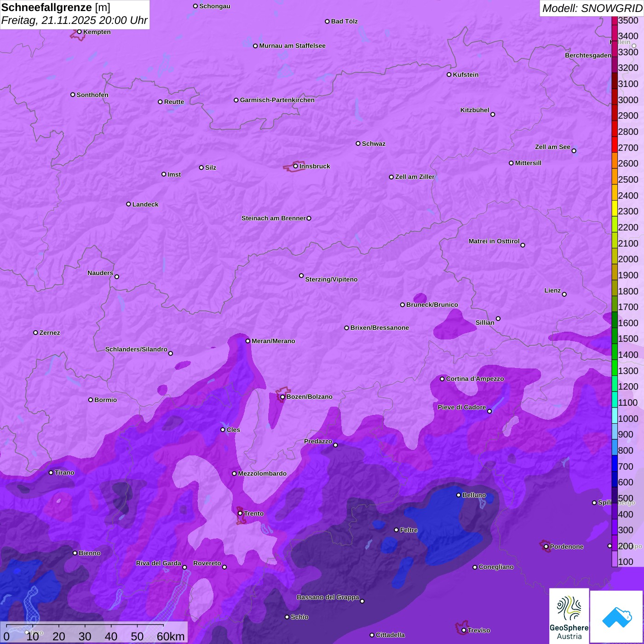Click the Murnau am Staffelsee label
Image resolution: width=644 pixels, height=644 pixels.
tap(292, 46)
